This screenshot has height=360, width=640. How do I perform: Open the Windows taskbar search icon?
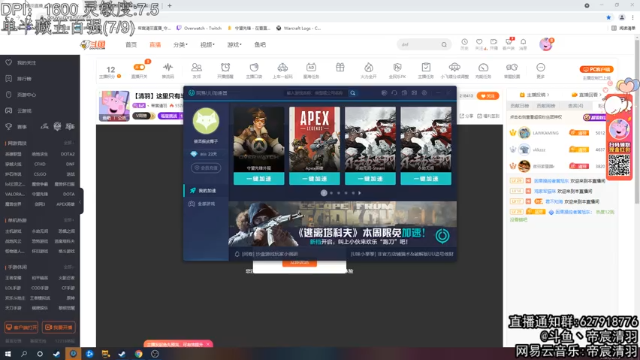click(x=24, y=354)
